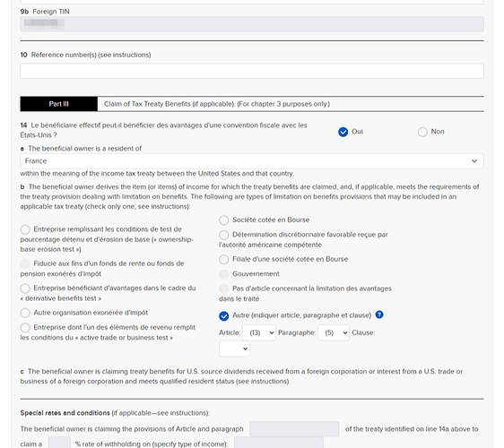Open the Paragraphe (5) dropdown
The width and height of the screenshot is (504, 448).
click(x=334, y=332)
